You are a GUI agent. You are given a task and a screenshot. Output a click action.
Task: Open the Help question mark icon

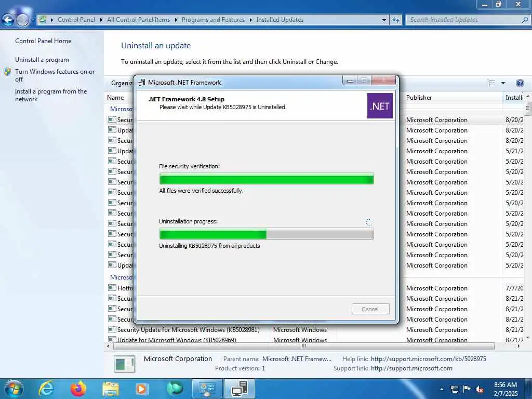point(520,83)
